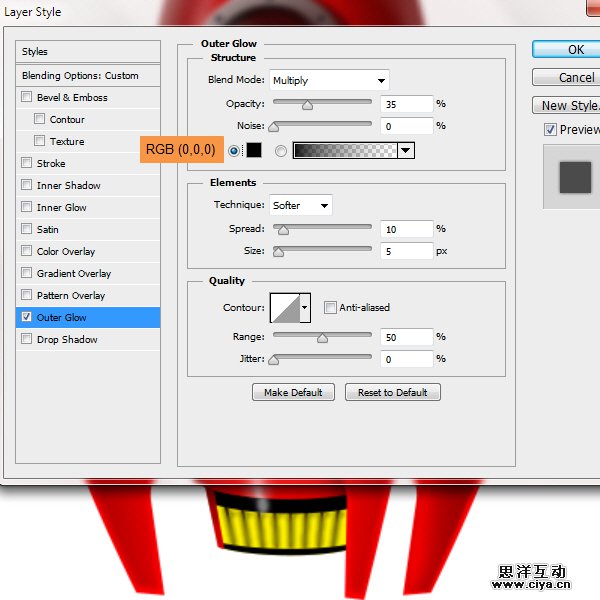
Task: Open the Color Overlay settings row
Action: tap(88, 251)
